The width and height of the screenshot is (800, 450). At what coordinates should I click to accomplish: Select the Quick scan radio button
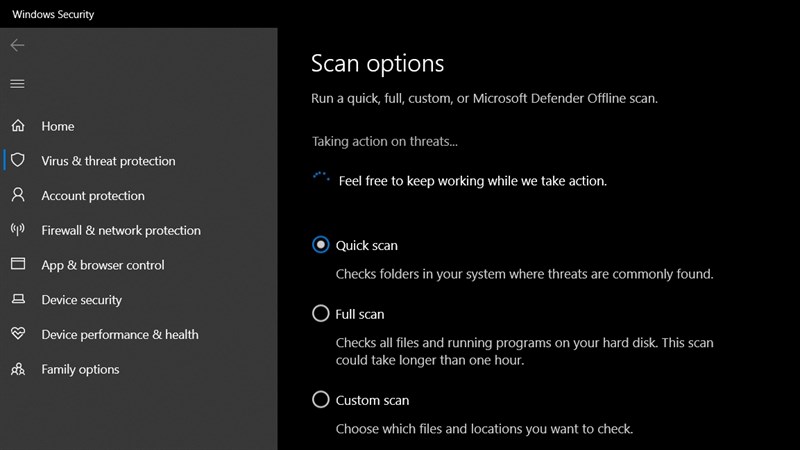321,245
